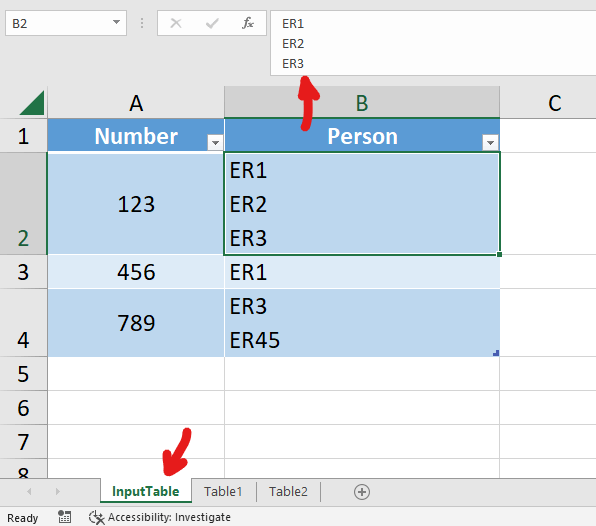Select row 5 header
The image size is (596, 526).
(23, 374)
